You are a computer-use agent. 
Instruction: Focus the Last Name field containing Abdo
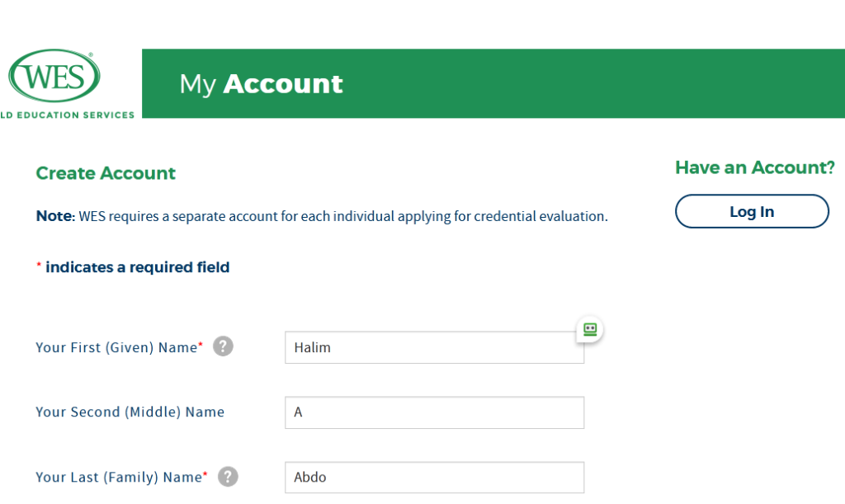[x=434, y=477]
